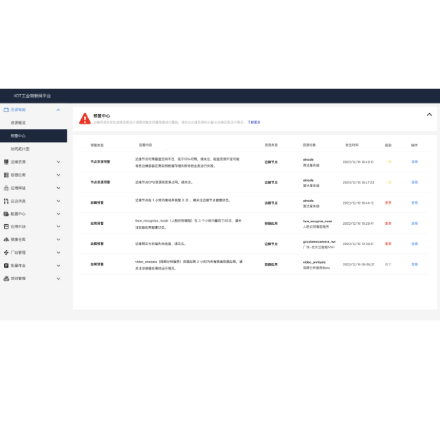This screenshot has height=440, width=440.
Task: Click the blue calendar-style icon of the expanded sidebar group
Action: coord(6,110)
